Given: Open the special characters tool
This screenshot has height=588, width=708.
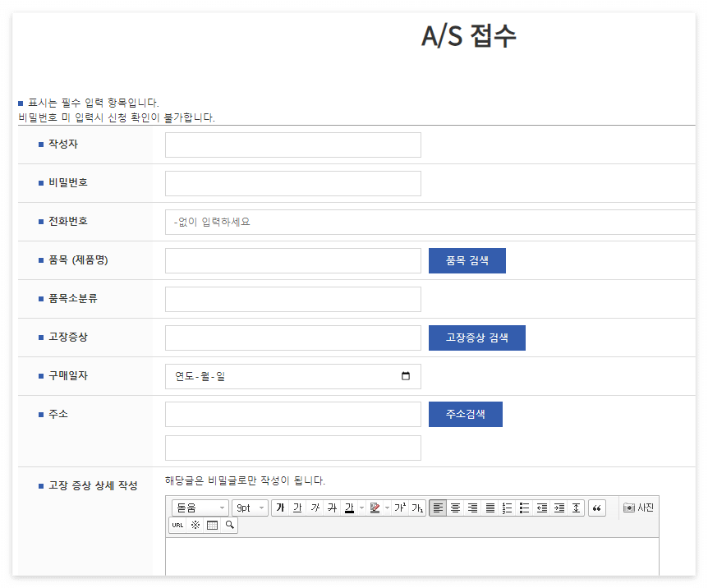Looking at the screenshot, I should tap(195, 526).
